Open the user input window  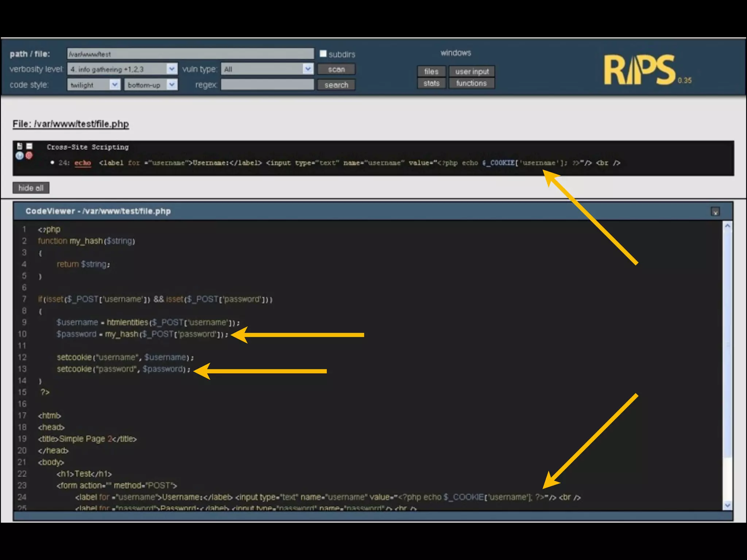(472, 71)
